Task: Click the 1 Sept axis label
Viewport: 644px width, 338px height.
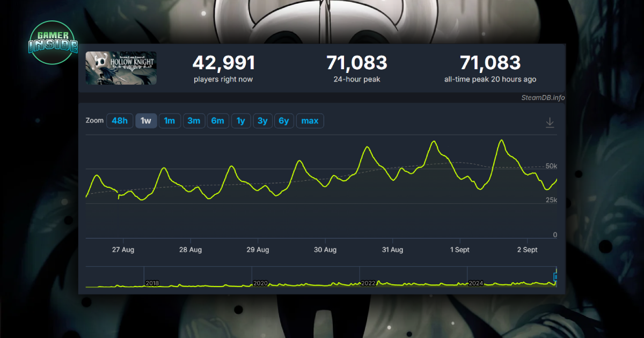Action: [x=459, y=250]
